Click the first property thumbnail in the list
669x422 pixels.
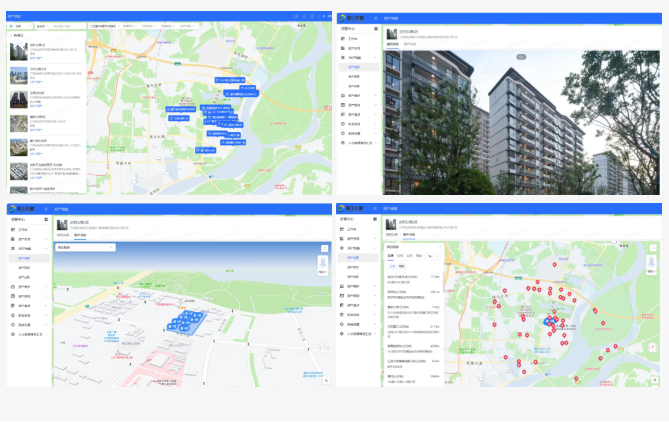[19, 52]
